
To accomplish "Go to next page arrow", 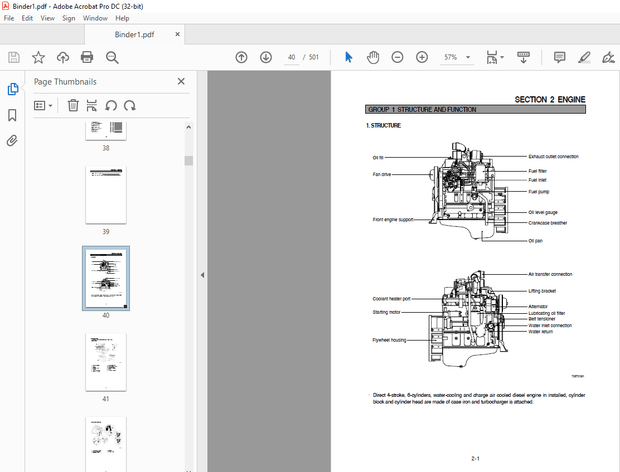I will click(x=265, y=58).
